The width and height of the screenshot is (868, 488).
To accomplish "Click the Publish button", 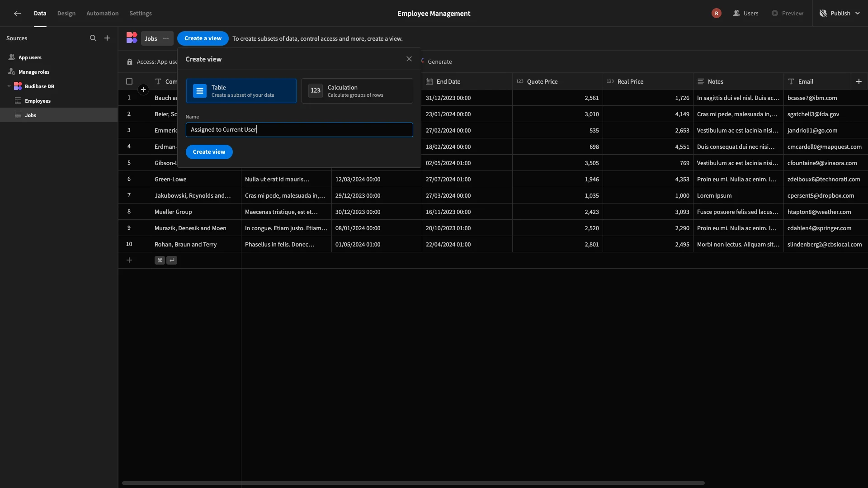I will coord(840,14).
